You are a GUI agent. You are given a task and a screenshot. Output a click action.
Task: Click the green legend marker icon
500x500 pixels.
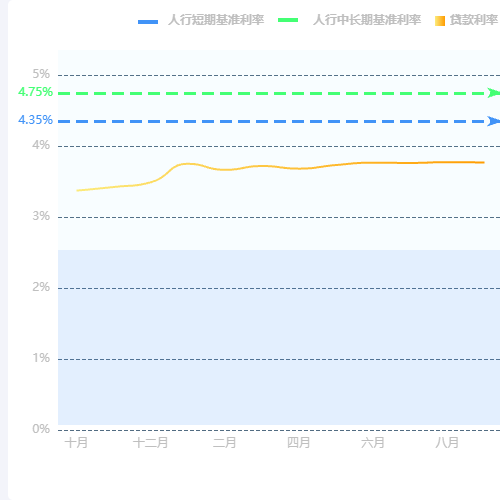288,20
